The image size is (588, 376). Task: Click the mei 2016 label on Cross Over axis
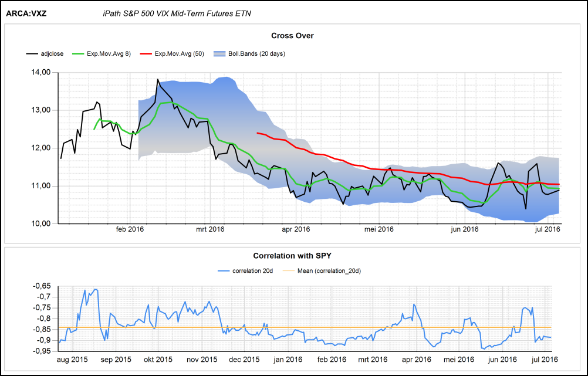pos(379,229)
